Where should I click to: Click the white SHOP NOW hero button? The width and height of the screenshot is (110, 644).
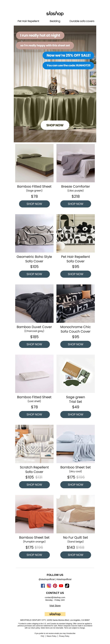coord(55,125)
